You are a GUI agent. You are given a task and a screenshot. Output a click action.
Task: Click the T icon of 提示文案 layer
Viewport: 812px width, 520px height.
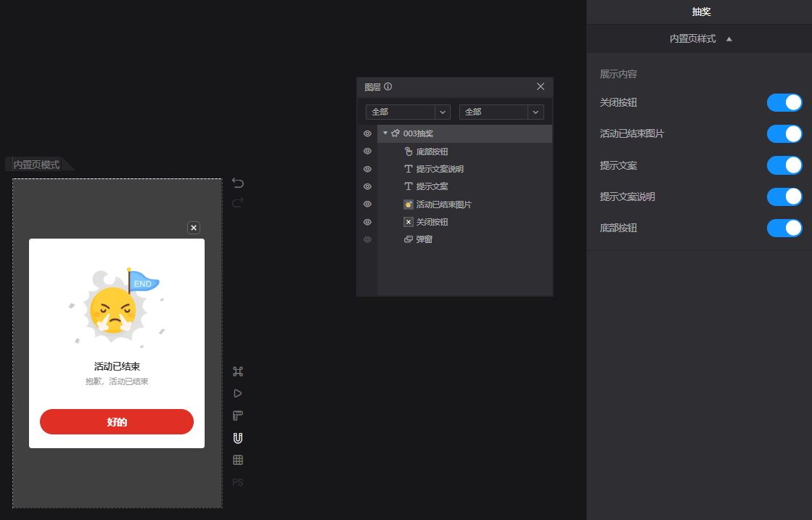[408, 186]
